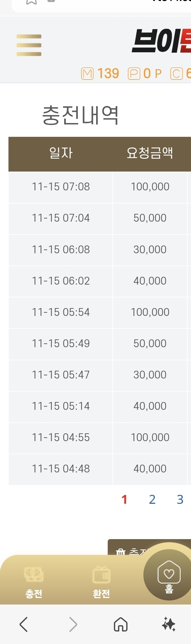Select current page 1 in pagination
191x644 pixels.
(x=124, y=500)
